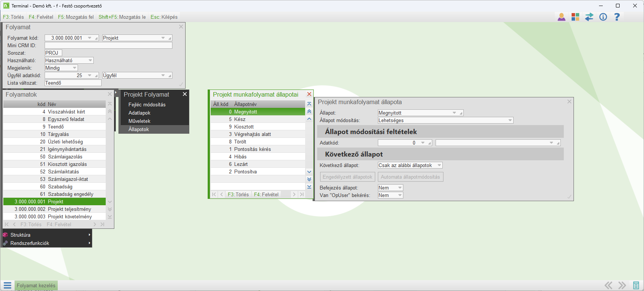This screenshot has width=644, height=291.
Task: Select Pontosítás kérés state row
Action: pyautogui.click(x=258, y=149)
